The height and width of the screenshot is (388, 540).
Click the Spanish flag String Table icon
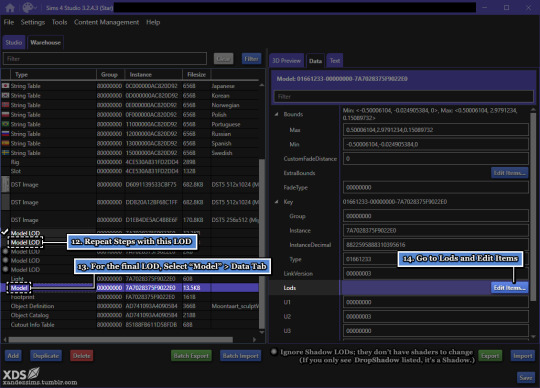pos(6,143)
